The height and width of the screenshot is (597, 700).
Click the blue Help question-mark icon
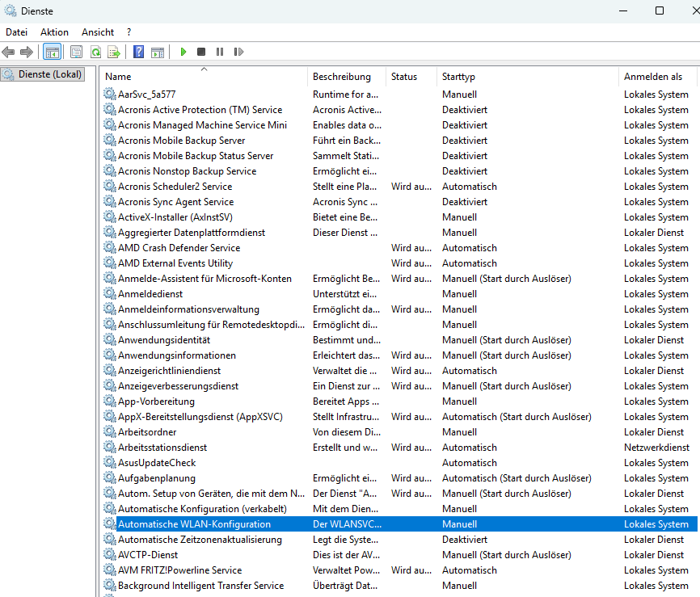click(139, 52)
